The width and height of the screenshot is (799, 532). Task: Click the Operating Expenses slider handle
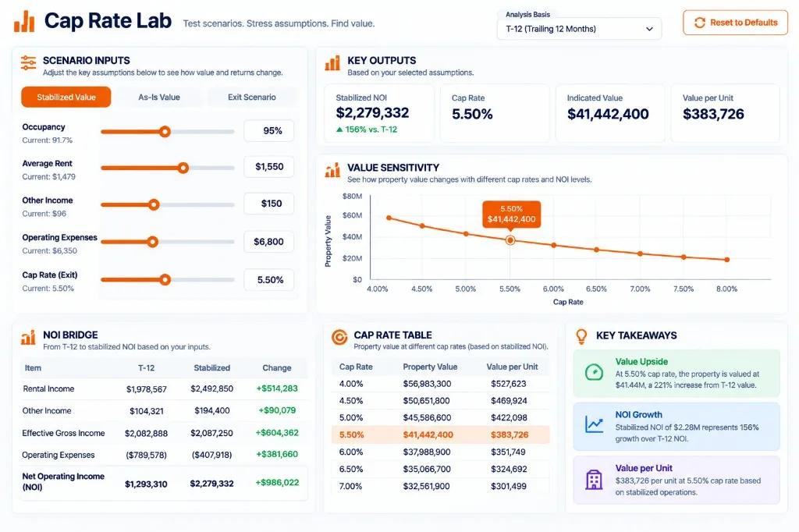(x=152, y=242)
